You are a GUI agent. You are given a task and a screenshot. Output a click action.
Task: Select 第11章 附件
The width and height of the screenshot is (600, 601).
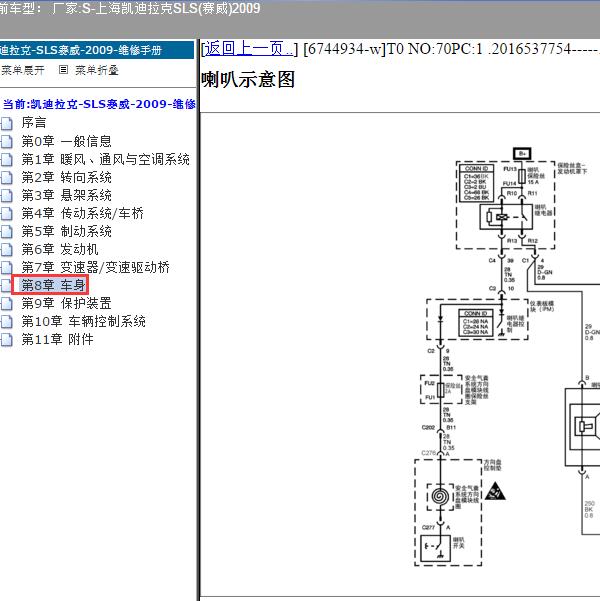click(x=58, y=339)
